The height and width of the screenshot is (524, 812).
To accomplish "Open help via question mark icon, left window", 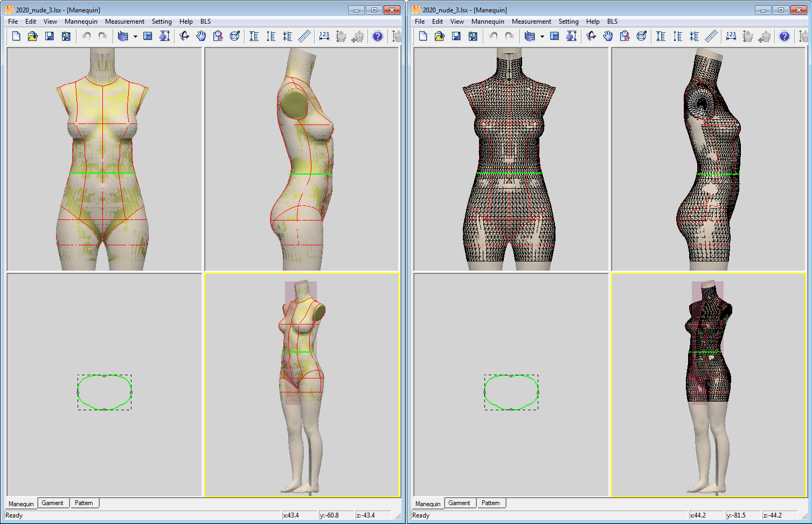I will (378, 36).
